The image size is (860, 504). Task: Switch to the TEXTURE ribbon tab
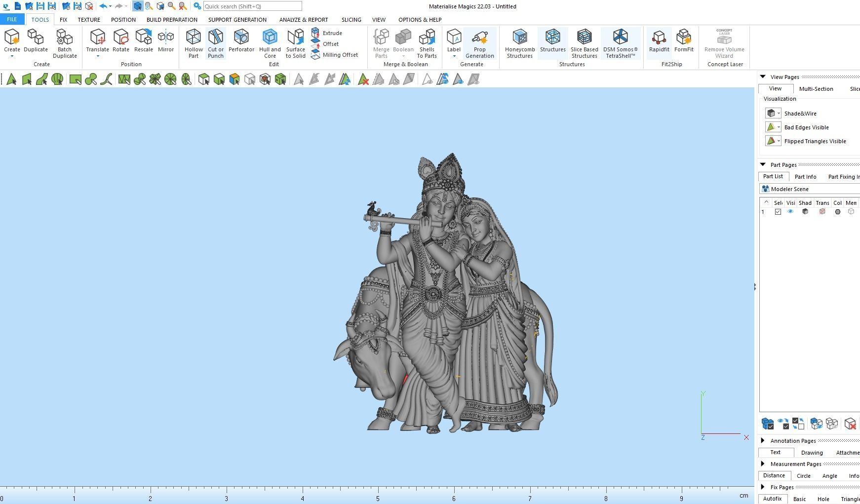point(89,20)
